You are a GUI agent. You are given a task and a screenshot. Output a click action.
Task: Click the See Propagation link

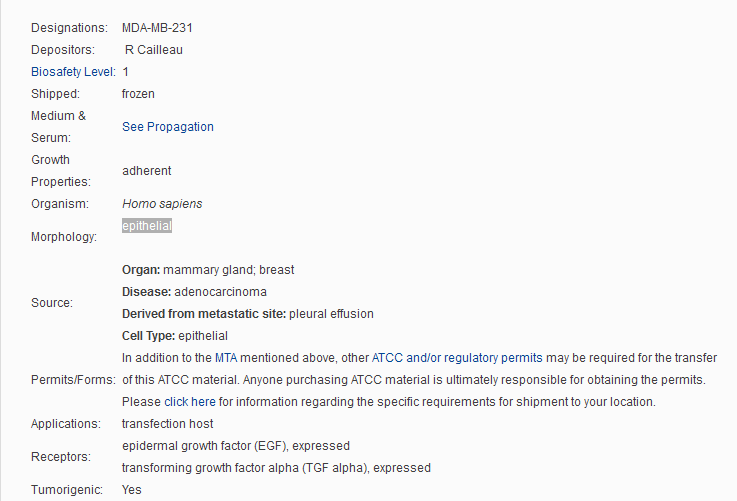167,127
